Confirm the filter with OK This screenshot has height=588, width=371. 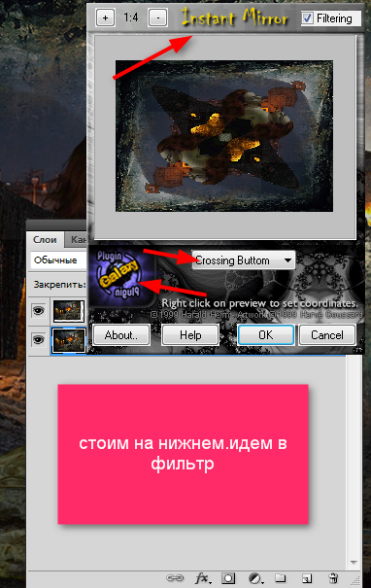click(x=266, y=335)
